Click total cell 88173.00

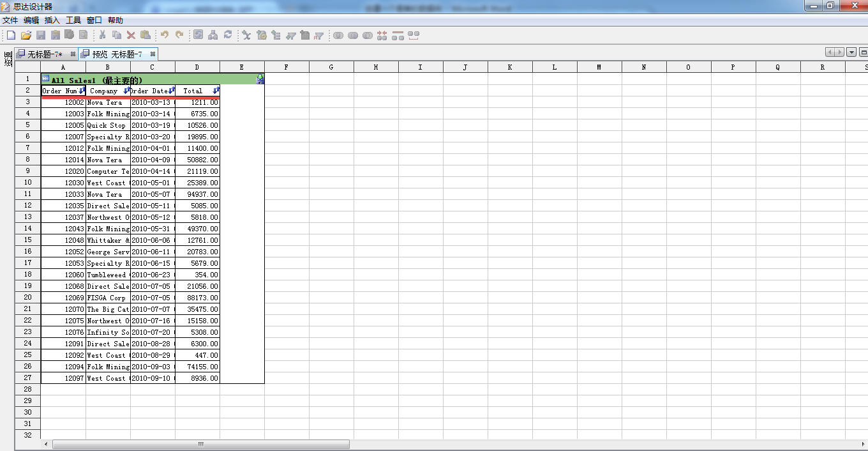[x=197, y=298]
